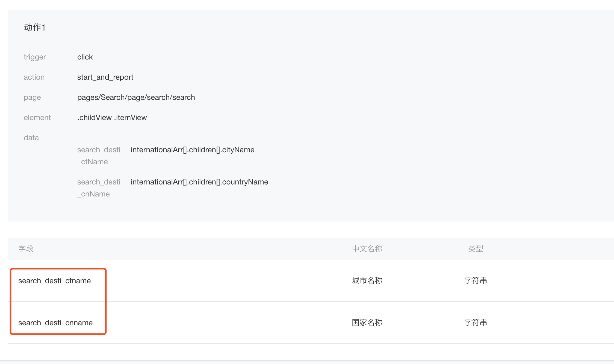Click the trigger label

click(35, 57)
